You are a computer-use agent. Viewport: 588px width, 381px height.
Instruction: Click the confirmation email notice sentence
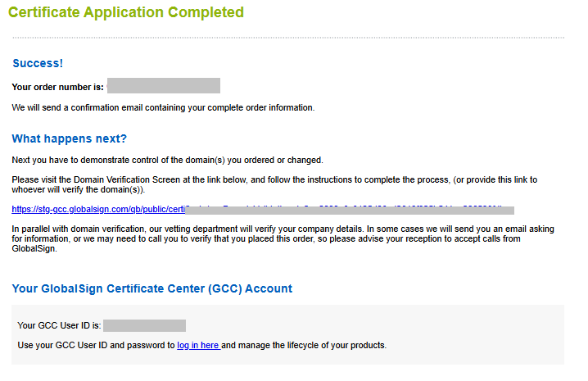click(163, 107)
